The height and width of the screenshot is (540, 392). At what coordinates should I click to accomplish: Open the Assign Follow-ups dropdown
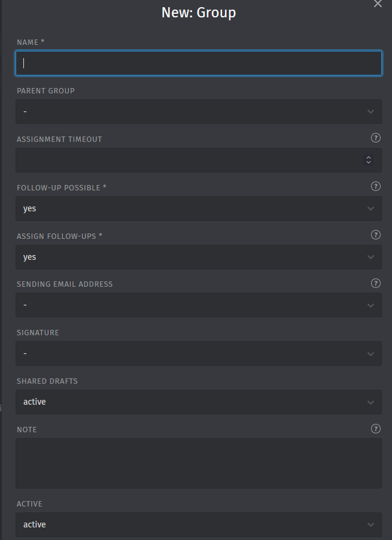199,257
